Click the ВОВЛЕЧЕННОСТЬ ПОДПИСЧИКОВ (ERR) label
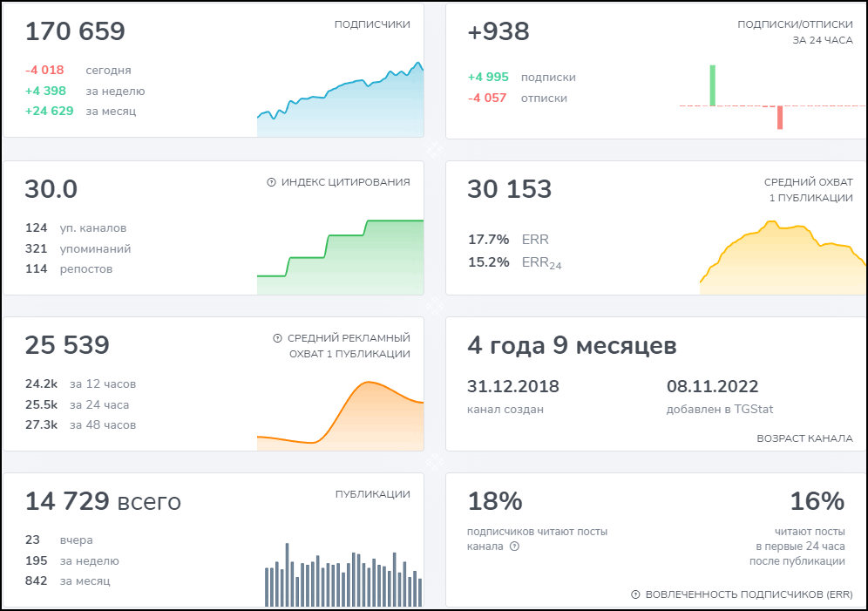Viewport: 868px width, 611px height. coord(749,594)
